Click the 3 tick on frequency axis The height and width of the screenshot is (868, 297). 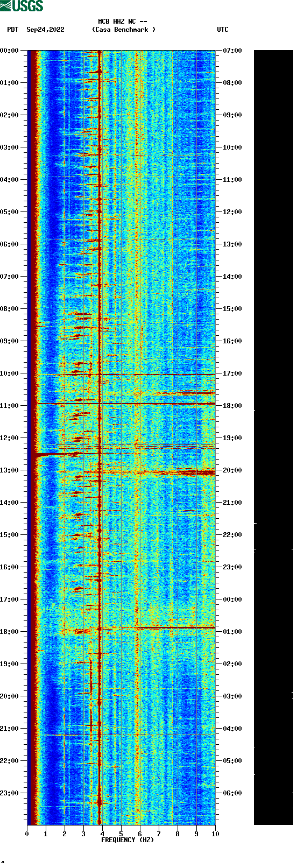pyautogui.click(x=83, y=834)
